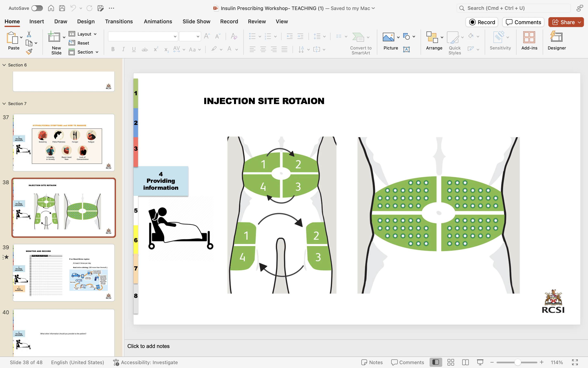Open Quick Styles gallery

pos(455,43)
